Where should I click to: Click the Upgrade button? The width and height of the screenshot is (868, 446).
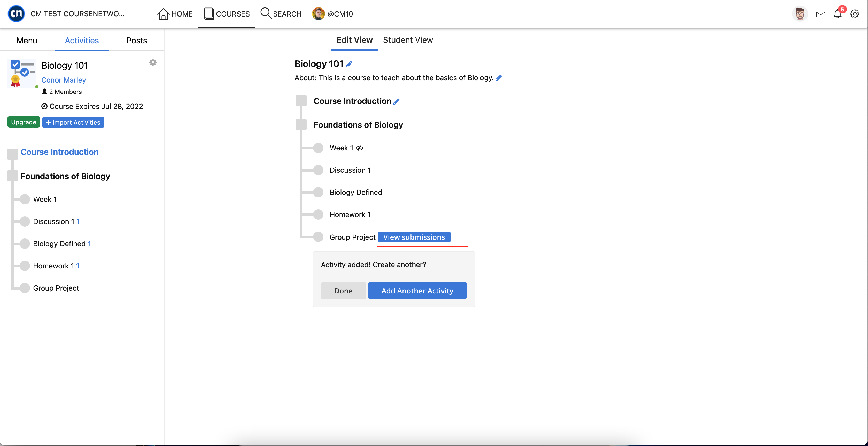coord(24,122)
